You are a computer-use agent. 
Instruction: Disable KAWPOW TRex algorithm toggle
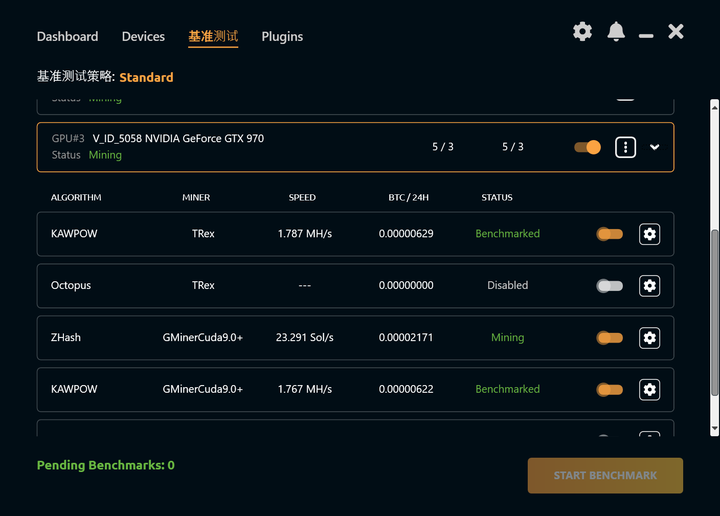(x=609, y=234)
